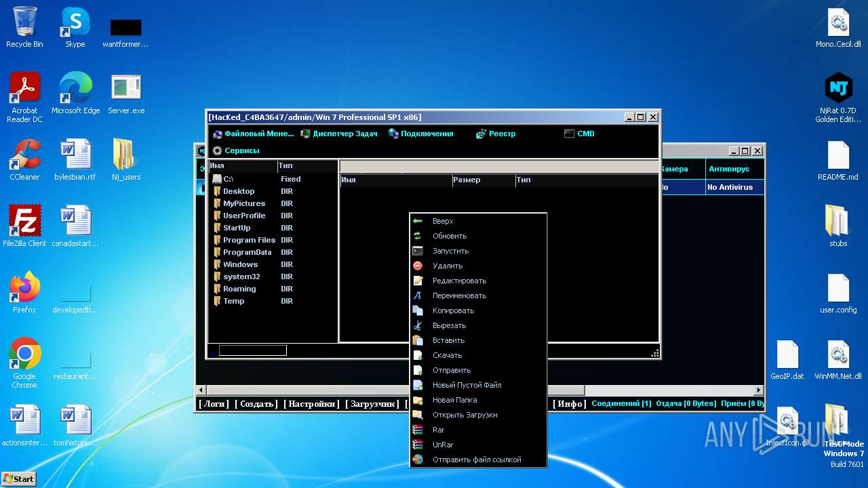This screenshot has width=868, height=488.
Task: Click the Отправить upload icon
Action: [418, 370]
